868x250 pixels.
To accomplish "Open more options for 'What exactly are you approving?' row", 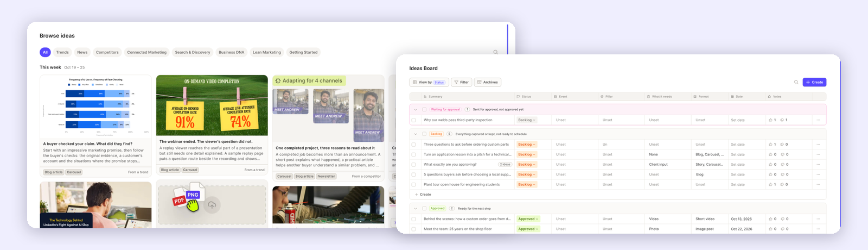I will pyautogui.click(x=818, y=164).
